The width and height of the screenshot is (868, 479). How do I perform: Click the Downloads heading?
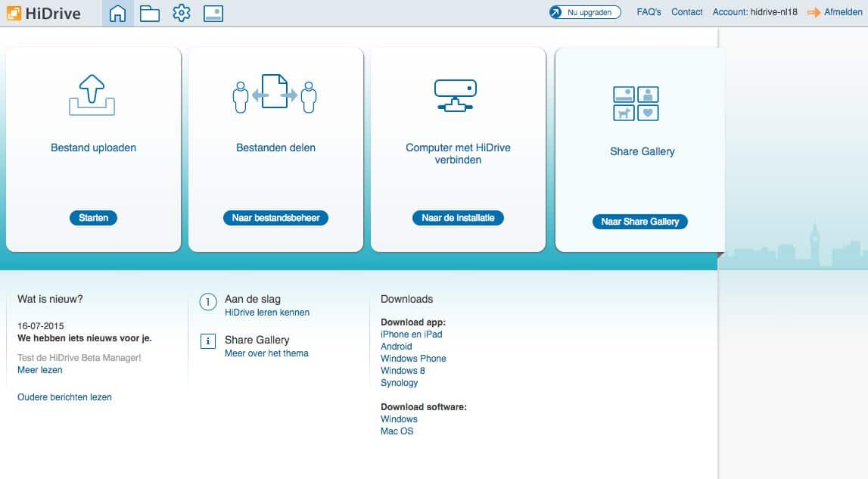click(x=406, y=299)
